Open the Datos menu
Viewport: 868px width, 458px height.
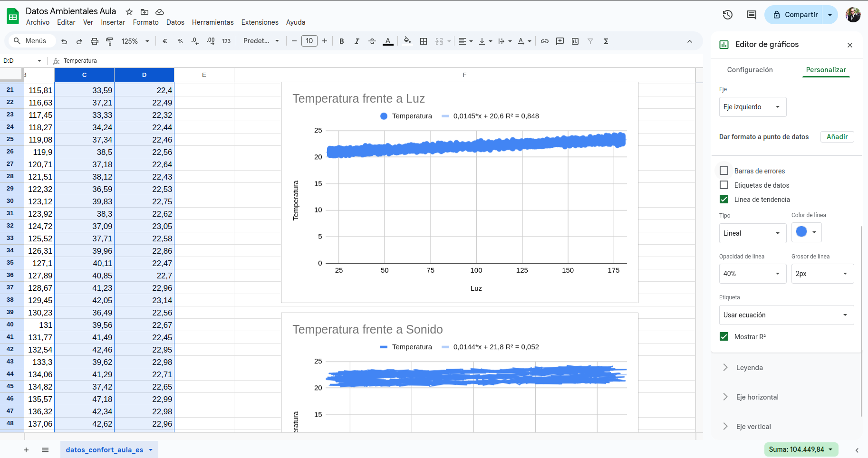click(175, 22)
